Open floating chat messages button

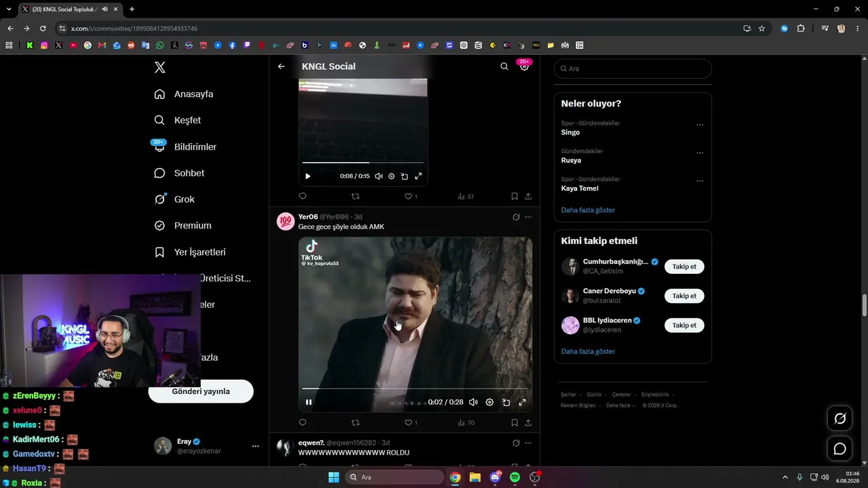tap(840, 449)
